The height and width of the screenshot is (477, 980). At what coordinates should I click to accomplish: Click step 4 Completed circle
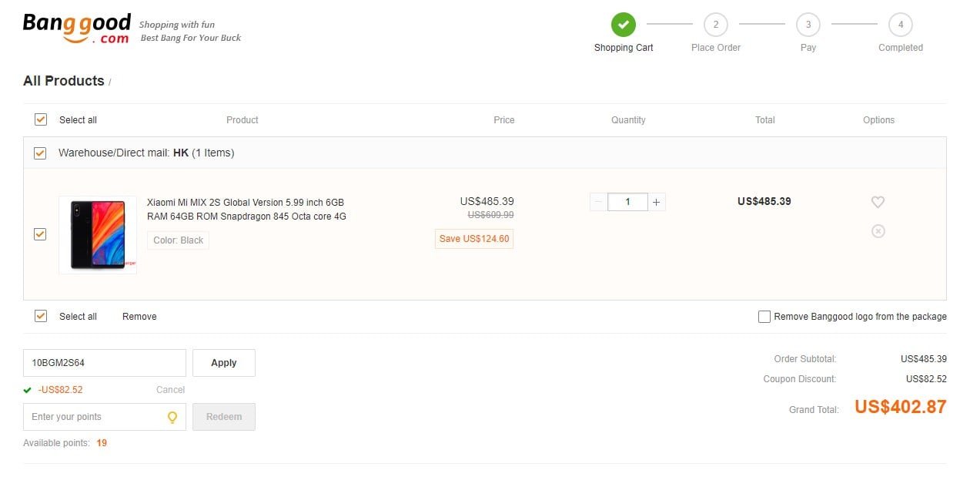click(901, 25)
